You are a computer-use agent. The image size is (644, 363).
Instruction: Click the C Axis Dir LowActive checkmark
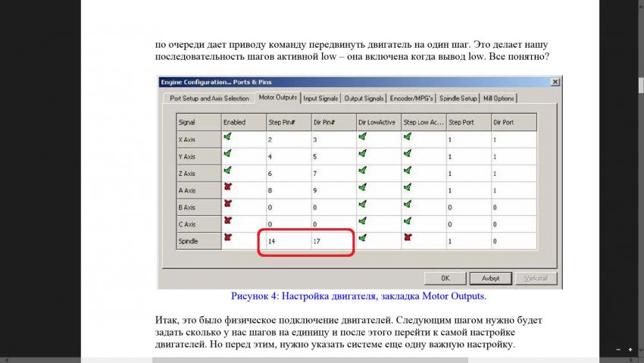pyautogui.click(x=362, y=221)
